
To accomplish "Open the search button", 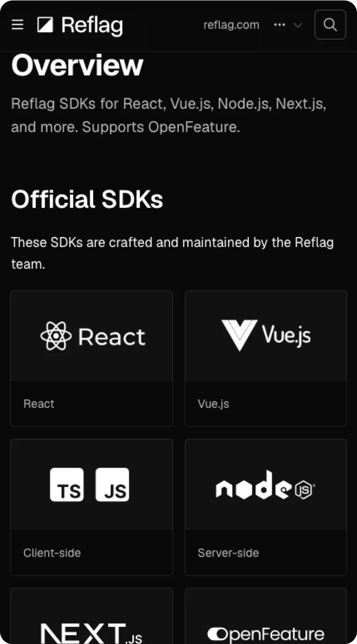I will point(330,25).
